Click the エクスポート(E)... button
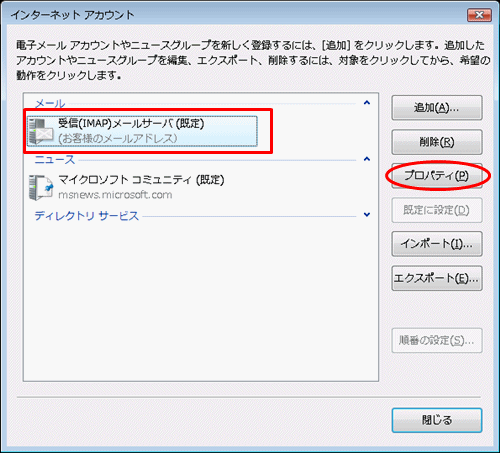 pos(437,278)
